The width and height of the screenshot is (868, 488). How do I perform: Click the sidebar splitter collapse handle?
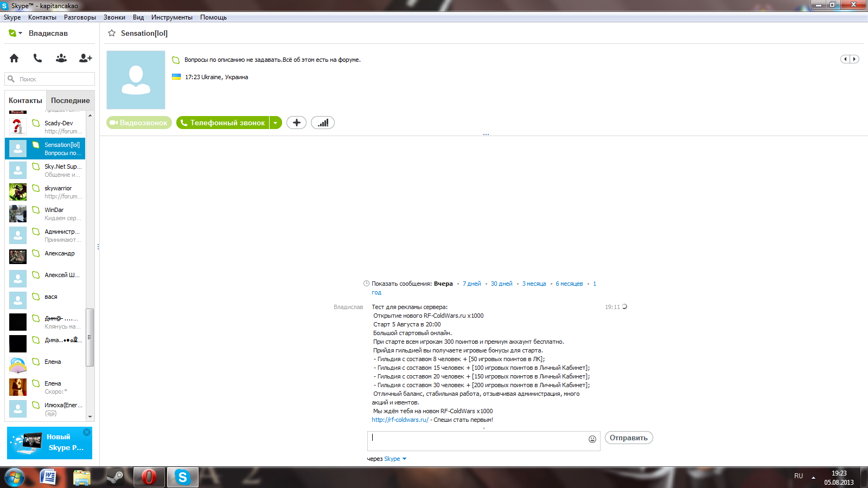tap(98, 247)
